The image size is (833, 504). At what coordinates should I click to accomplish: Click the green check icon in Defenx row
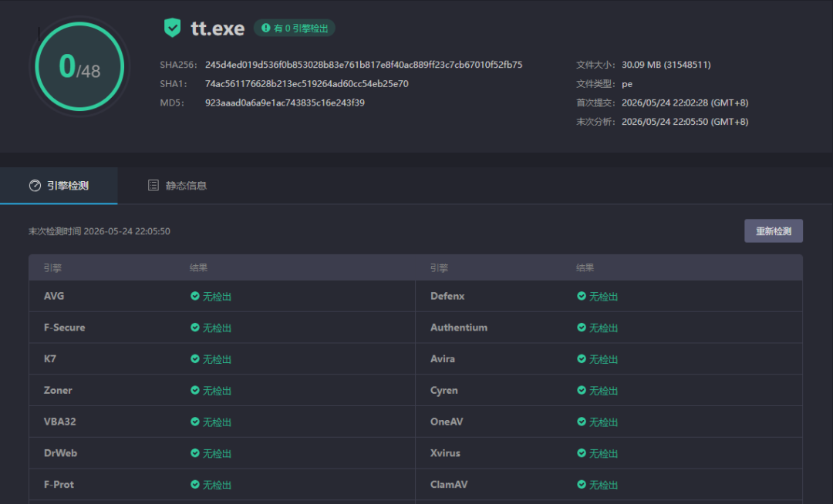(x=582, y=296)
